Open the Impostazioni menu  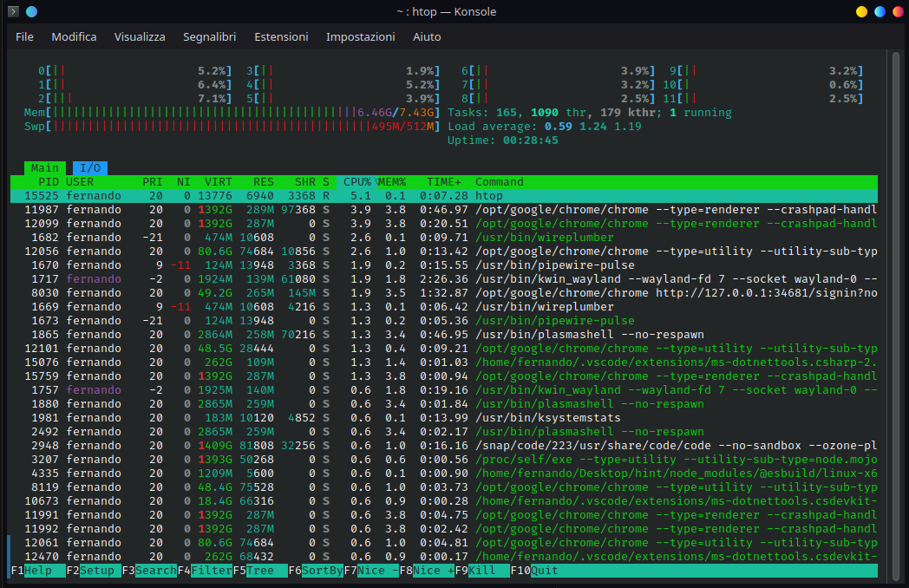click(x=360, y=37)
